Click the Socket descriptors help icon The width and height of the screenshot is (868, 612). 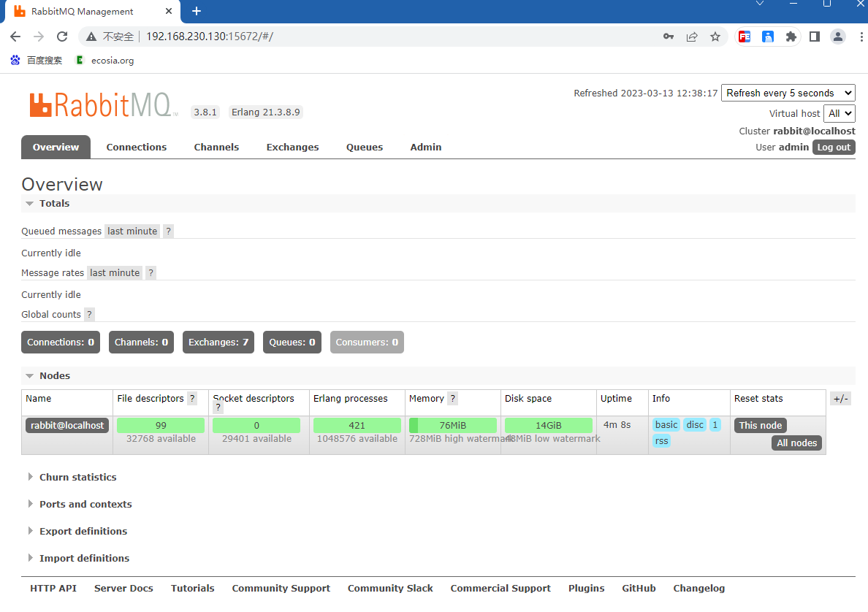pos(218,408)
